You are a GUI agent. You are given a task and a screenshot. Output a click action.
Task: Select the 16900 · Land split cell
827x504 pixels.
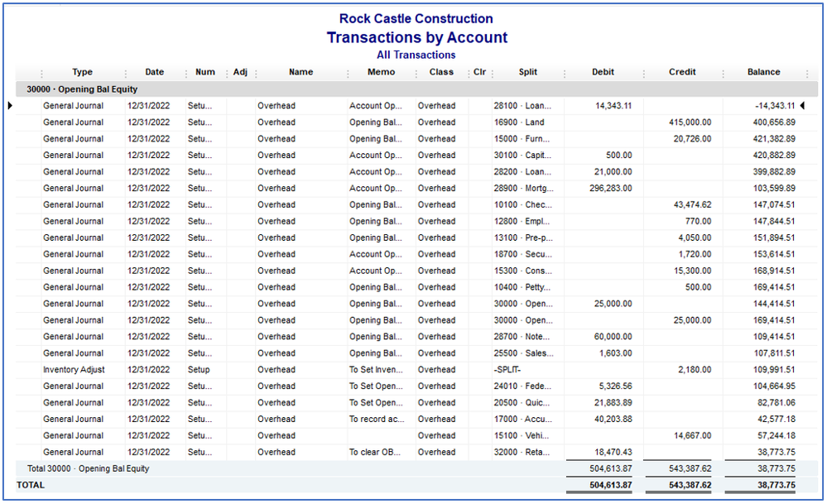coord(519,122)
